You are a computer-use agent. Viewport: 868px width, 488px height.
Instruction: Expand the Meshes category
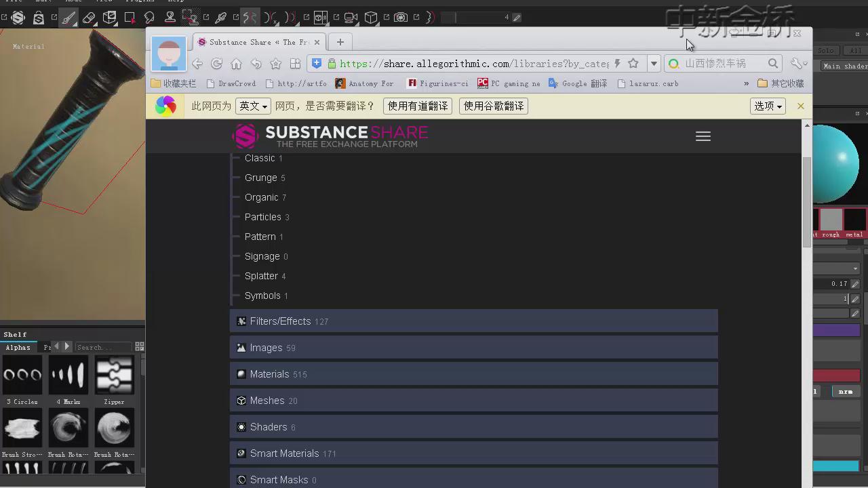click(x=473, y=401)
